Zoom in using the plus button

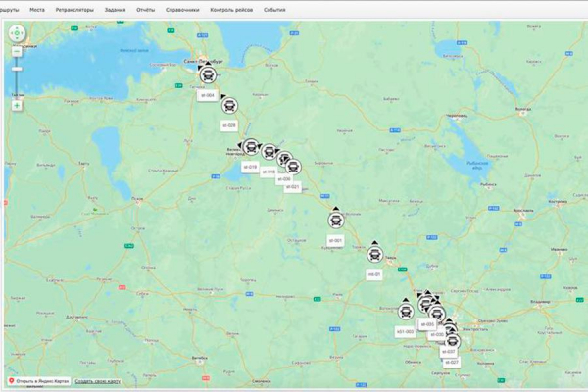point(17,104)
